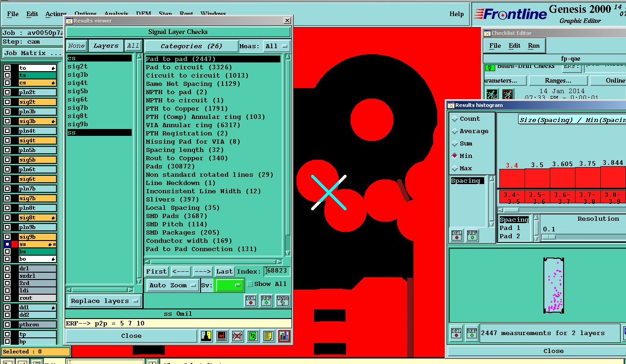Open the Help menu
626x364 pixels.
[x=457, y=14]
